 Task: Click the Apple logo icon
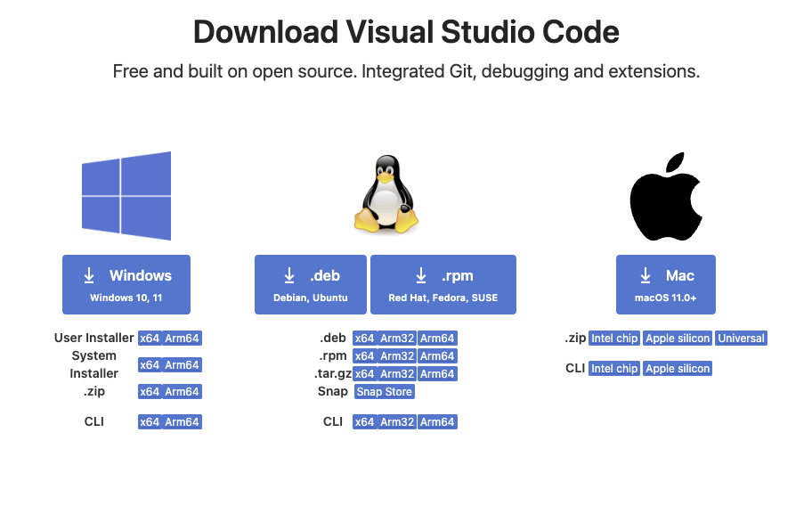(x=666, y=196)
